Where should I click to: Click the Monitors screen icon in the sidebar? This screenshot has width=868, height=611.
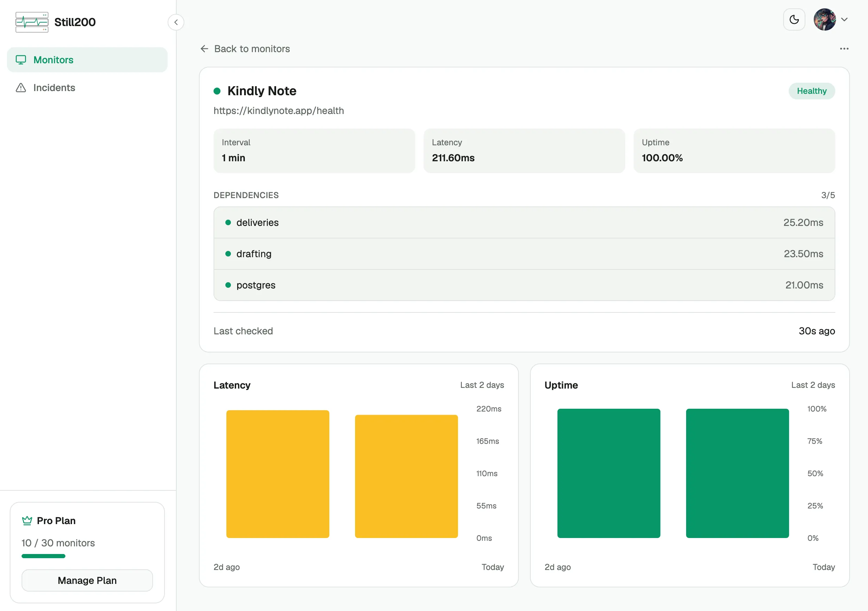(x=21, y=60)
